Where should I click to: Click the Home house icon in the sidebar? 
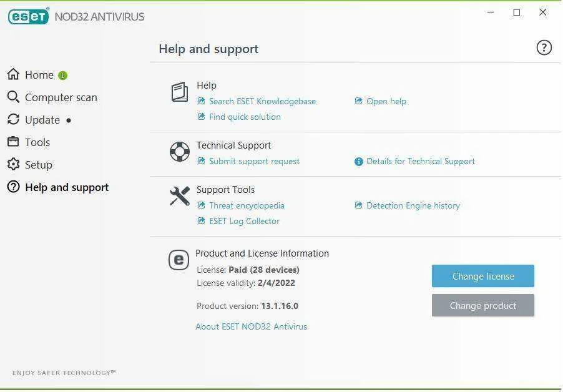[x=13, y=74]
